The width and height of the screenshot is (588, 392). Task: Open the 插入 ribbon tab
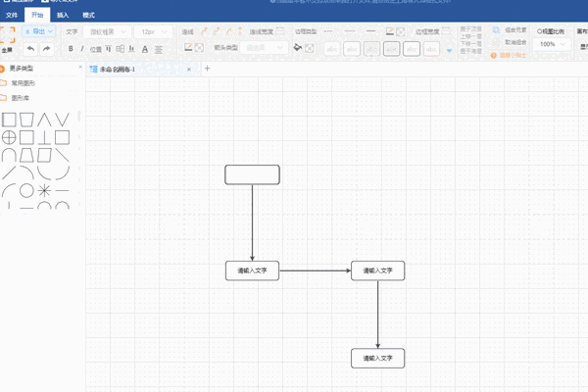[x=63, y=16]
